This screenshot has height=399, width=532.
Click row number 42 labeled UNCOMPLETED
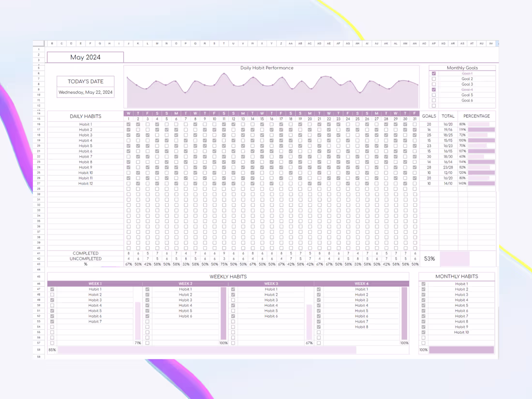pyautogui.click(x=38, y=258)
